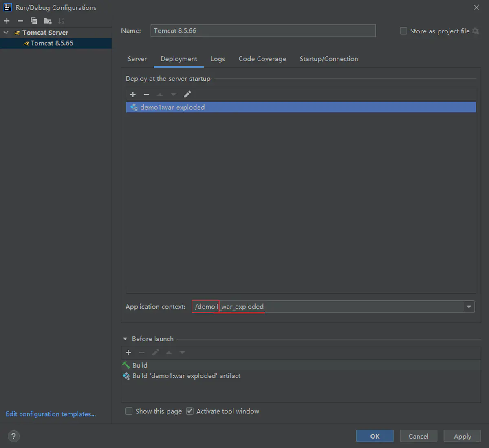Edit before launch task pencil icon
This screenshot has width=489, height=448.
tap(155, 353)
